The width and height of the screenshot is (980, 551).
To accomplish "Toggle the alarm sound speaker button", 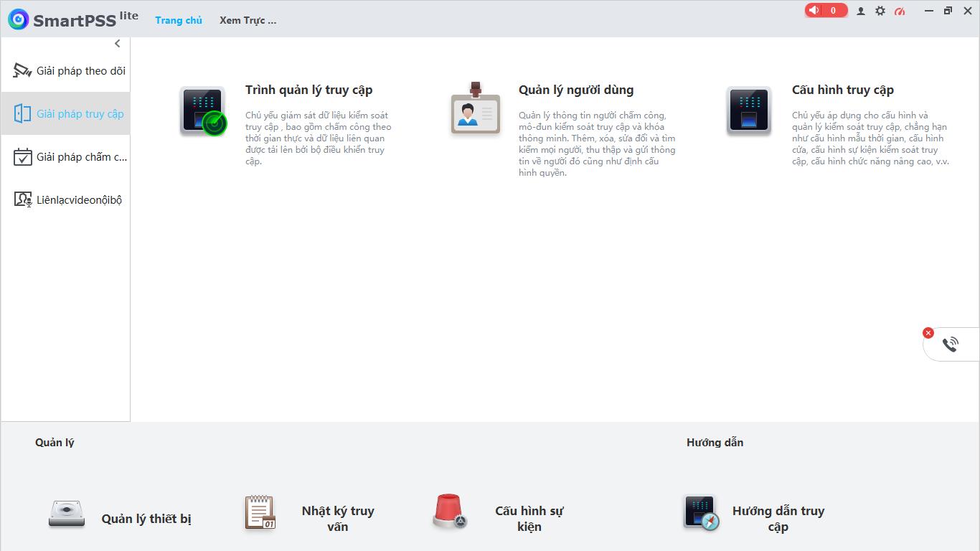I will pos(814,10).
